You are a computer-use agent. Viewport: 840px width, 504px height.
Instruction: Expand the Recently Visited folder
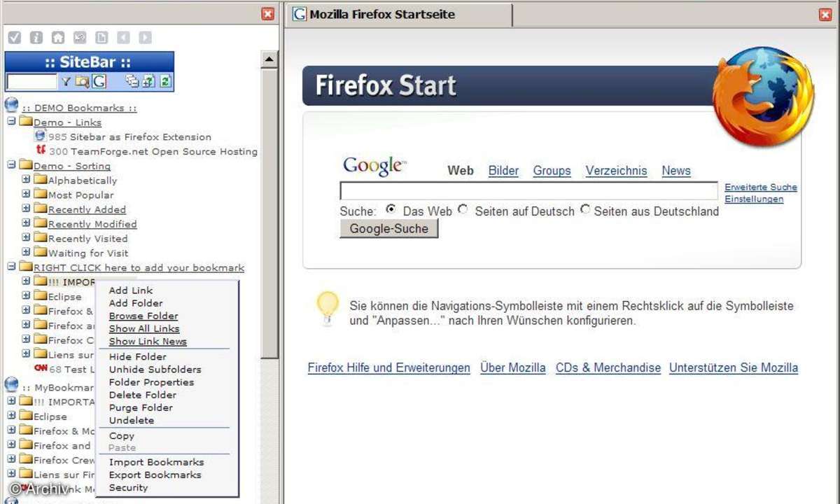pyautogui.click(x=26, y=237)
